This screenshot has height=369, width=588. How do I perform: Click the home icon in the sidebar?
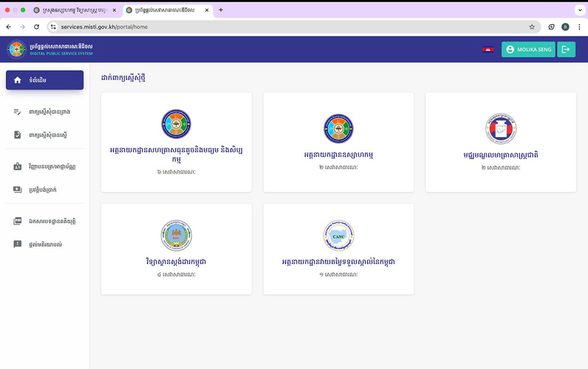(17, 80)
